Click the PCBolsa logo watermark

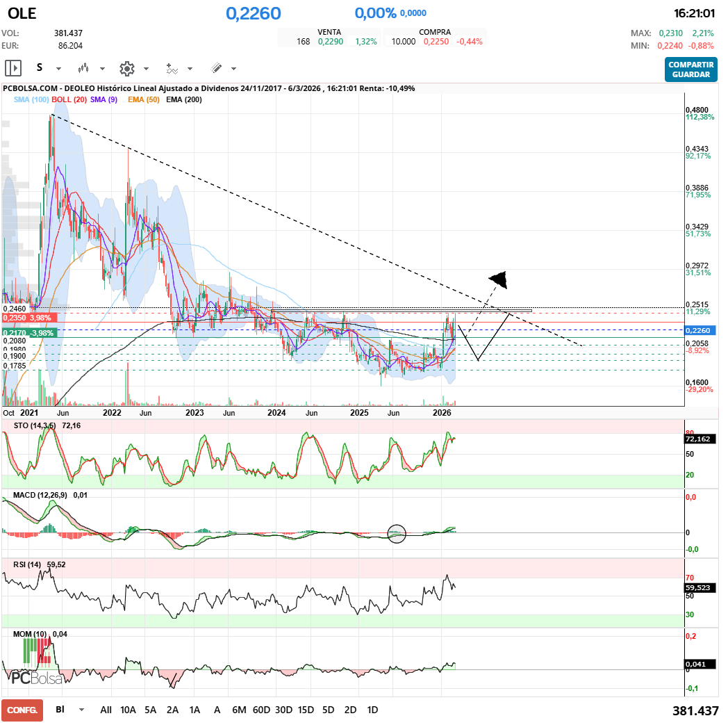tap(37, 678)
